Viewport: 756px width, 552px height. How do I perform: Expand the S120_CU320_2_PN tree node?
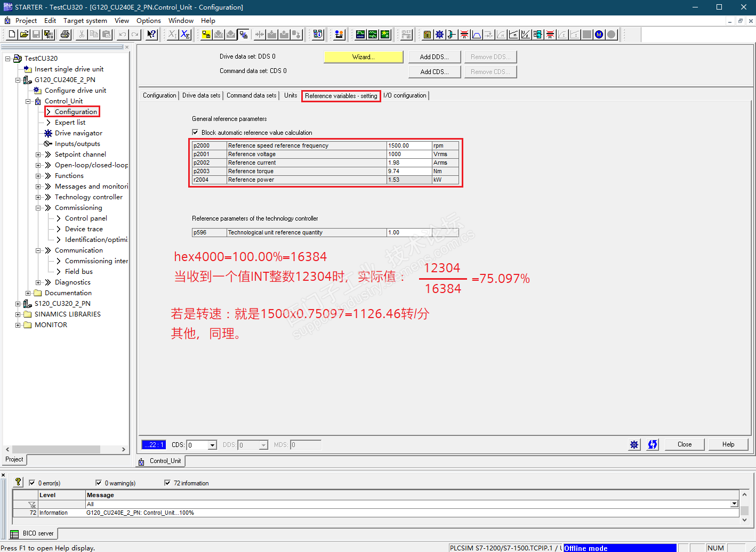18,304
